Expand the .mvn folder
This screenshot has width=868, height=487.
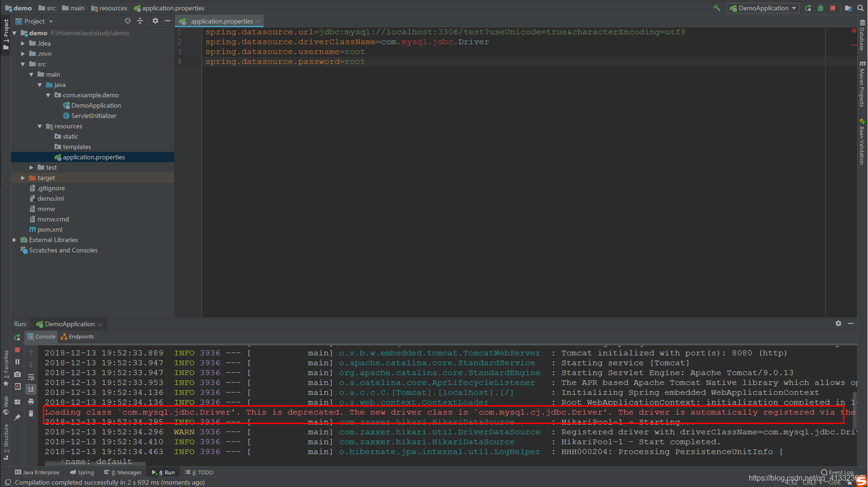tap(23, 54)
